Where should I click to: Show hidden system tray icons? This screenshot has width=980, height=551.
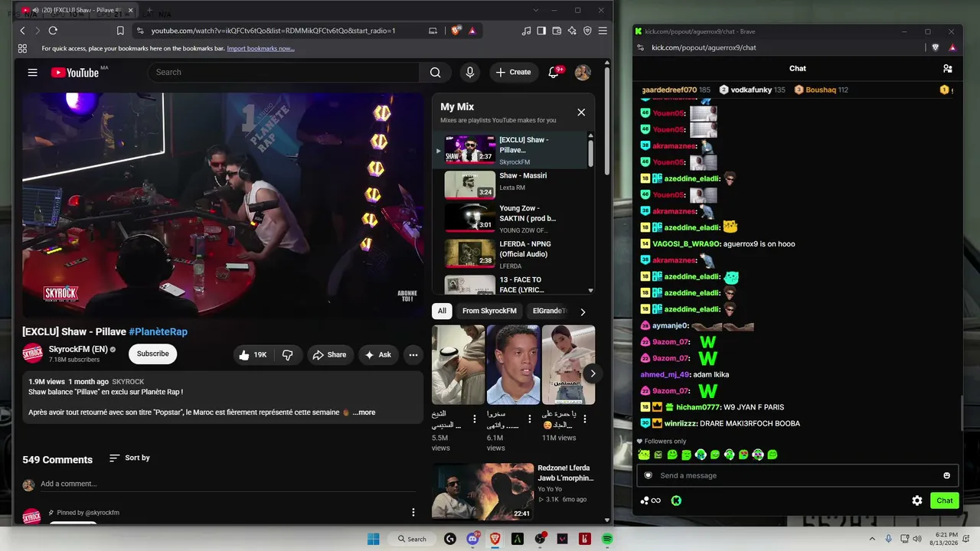coord(874,539)
